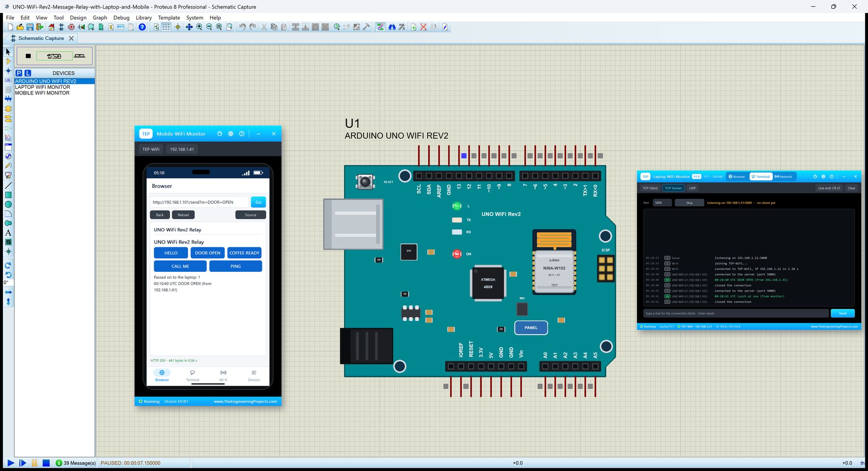Viewport: 868px width, 471px height.
Task: Toggle the grid display icon
Action: coord(166,27)
